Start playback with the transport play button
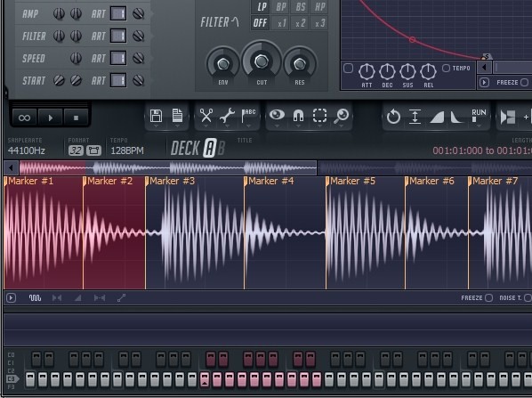 (x=50, y=118)
